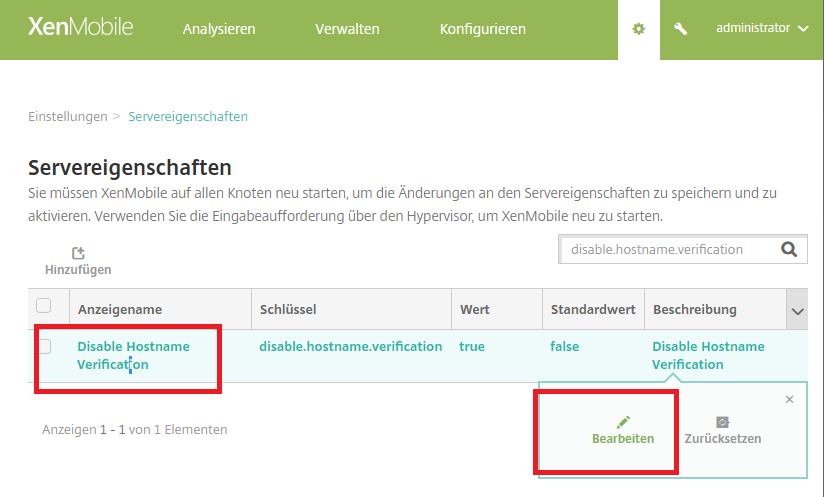Close the row action popup
The height and width of the screenshot is (497, 824).
789,399
